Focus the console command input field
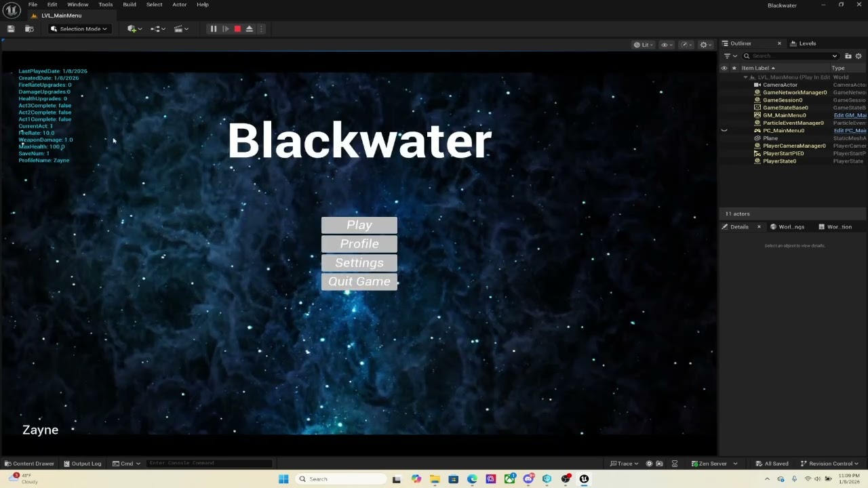 [x=209, y=464]
